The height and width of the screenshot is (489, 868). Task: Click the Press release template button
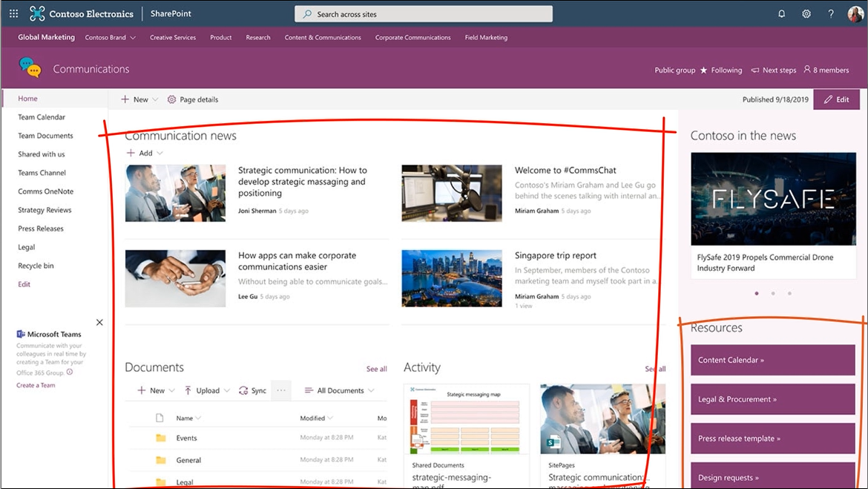773,439
